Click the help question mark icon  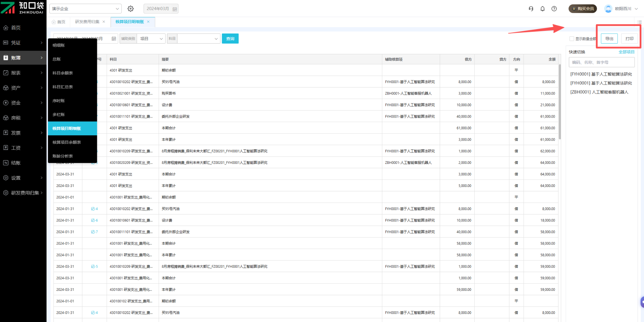click(554, 9)
